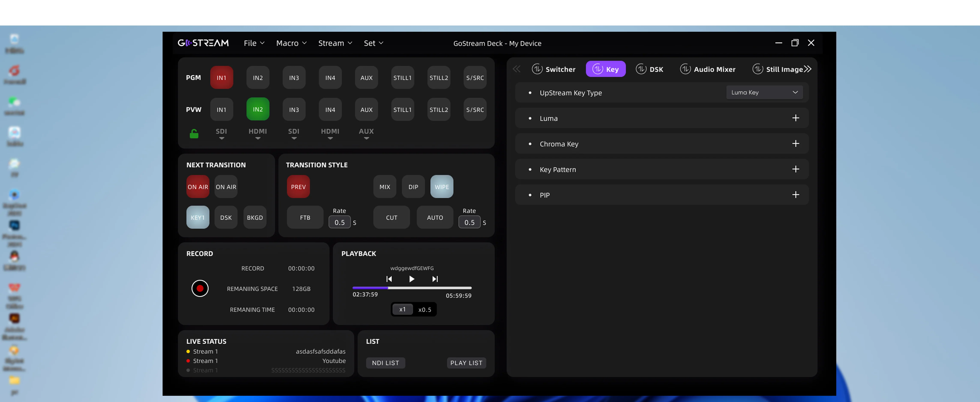980x402 pixels.
Task: Perform a CUT transition
Action: [x=392, y=217]
